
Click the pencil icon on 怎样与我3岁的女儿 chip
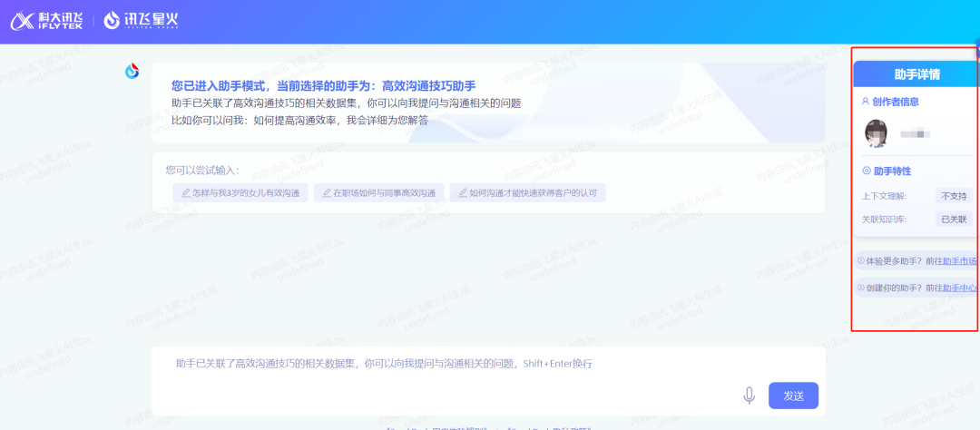click(x=185, y=193)
